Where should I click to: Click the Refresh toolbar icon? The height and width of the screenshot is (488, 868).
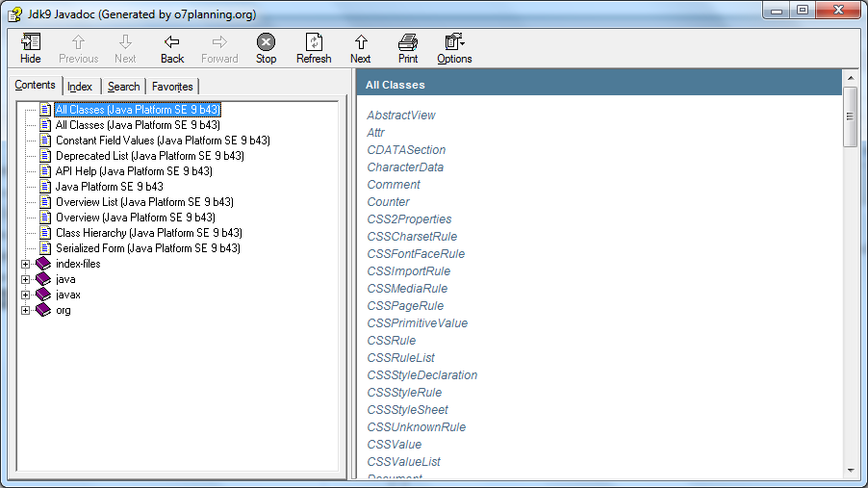tap(314, 42)
